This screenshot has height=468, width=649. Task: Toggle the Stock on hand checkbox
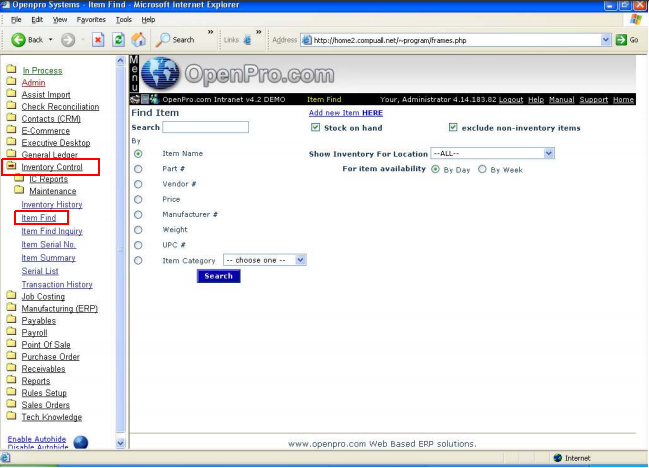coord(316,128)
